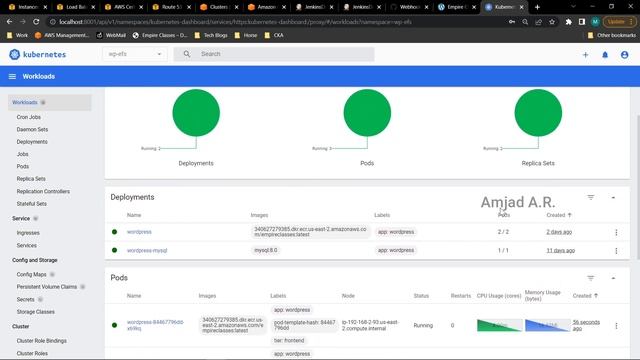Image resolution: width=640 pixels, height=360 pixels.
Task: Open Stateful Sets in sidebar
Action: click(x=31, y=204)
